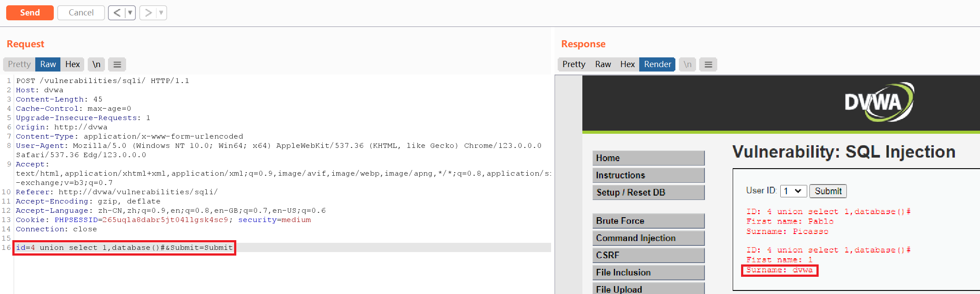
Task: Open the Request hamburger options menu
Action: (x=117, y=64)
